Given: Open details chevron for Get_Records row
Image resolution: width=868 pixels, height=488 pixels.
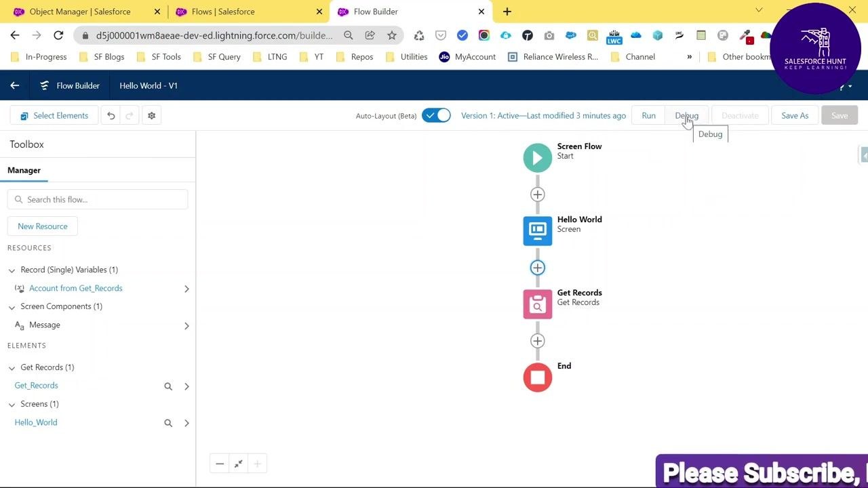Looking at the screenshot, I should (x=186, y=386).
